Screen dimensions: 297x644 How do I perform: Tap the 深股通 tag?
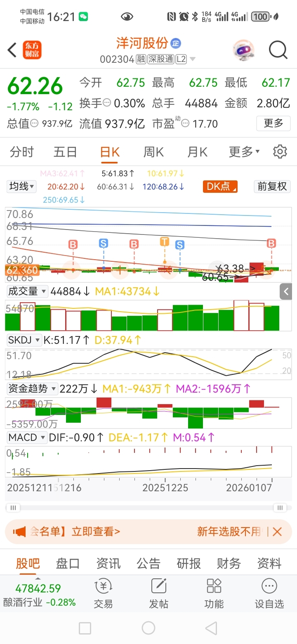pos(161,59)
